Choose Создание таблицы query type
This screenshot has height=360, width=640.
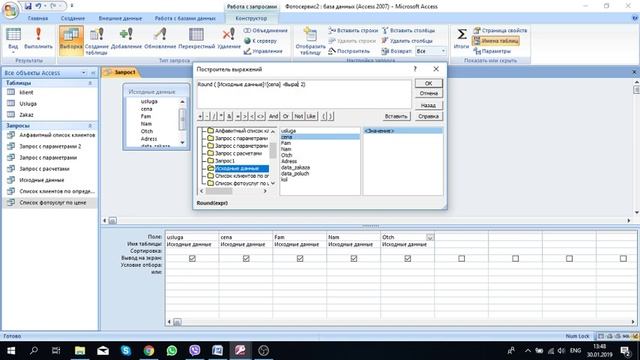coord(97,41)
